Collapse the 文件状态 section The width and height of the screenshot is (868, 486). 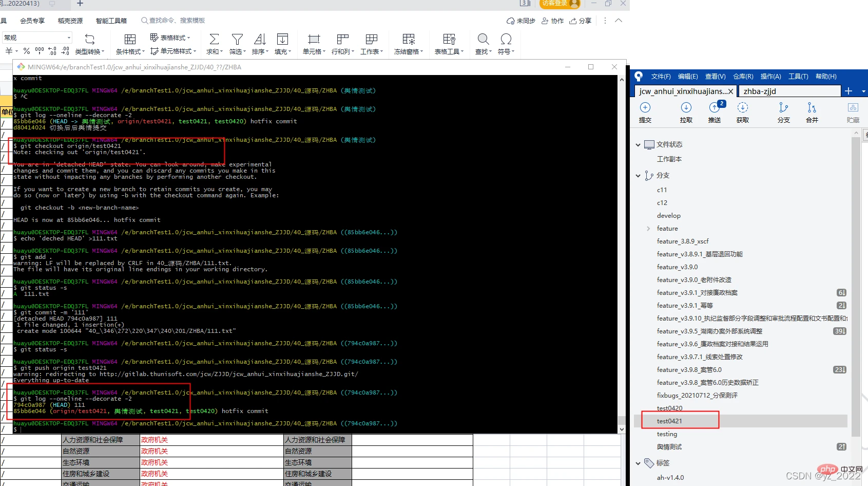[x=638, y=145]
